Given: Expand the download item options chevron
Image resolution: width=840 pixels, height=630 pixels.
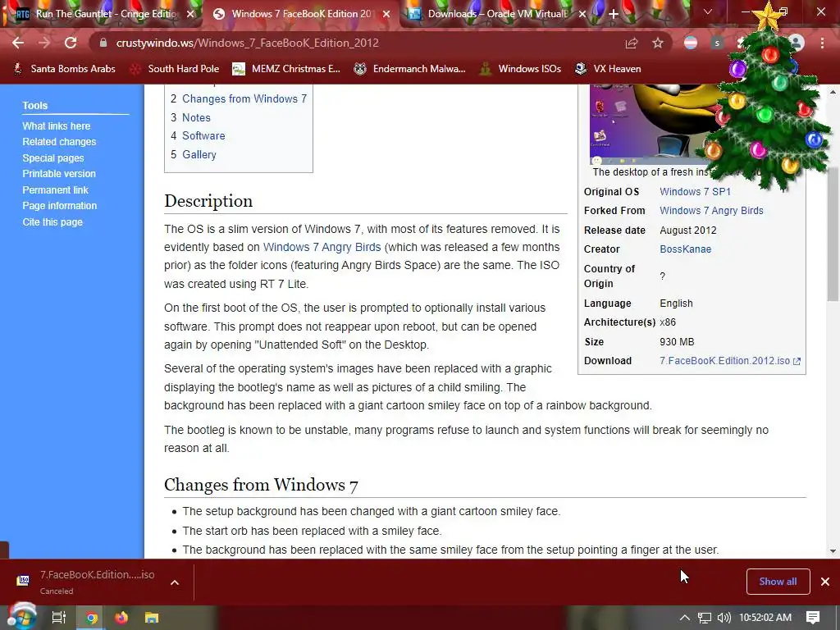Looking at the screenshot, I should [x=175, y=582].
